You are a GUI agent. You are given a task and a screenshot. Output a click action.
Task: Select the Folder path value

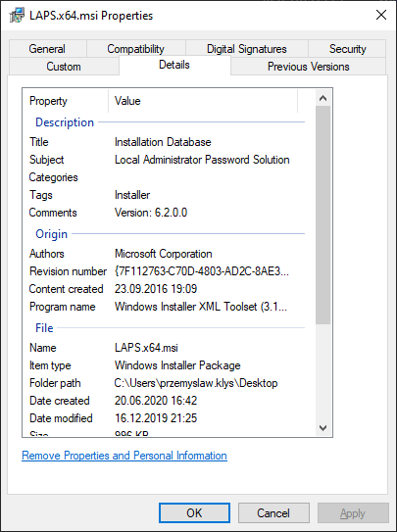click(196, 383)
